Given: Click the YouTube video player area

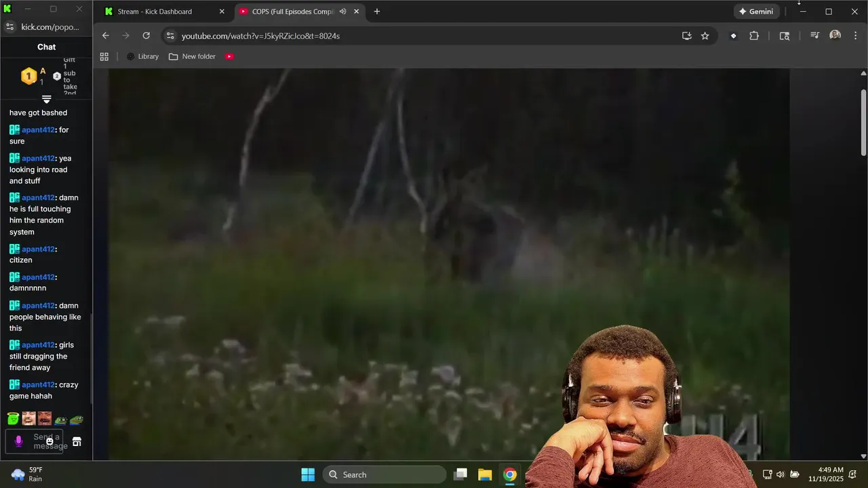Looking at the screenshot, I should pos(448,264).
